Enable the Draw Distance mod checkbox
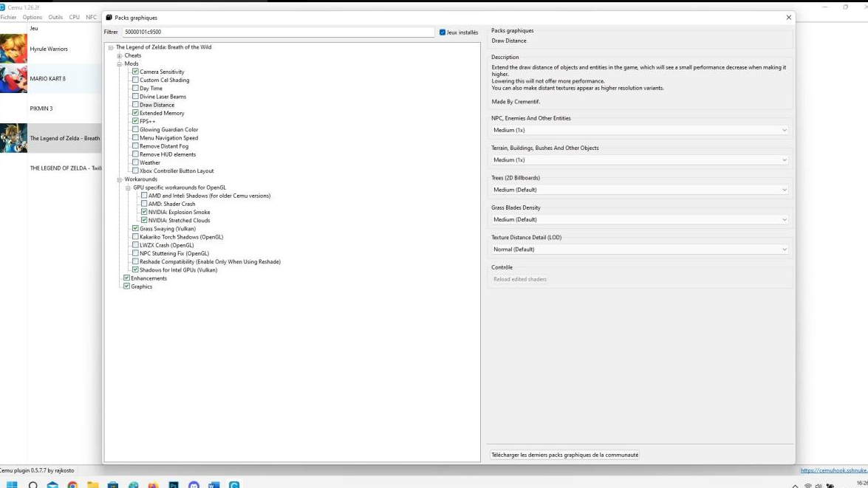The height and width of the screenshot is (488, 868). (135, 105)
